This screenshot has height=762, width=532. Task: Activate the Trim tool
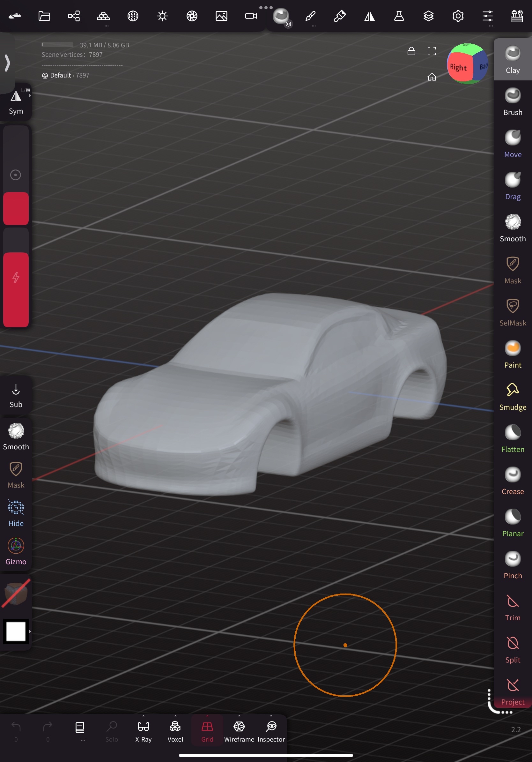[x=513, y=607]
